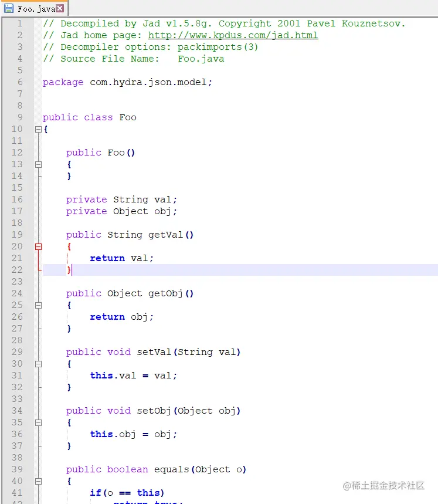This screenshot has height=504, width=438.
Task: Click line number 22 in the margin
Action: (x=17, y=270)
